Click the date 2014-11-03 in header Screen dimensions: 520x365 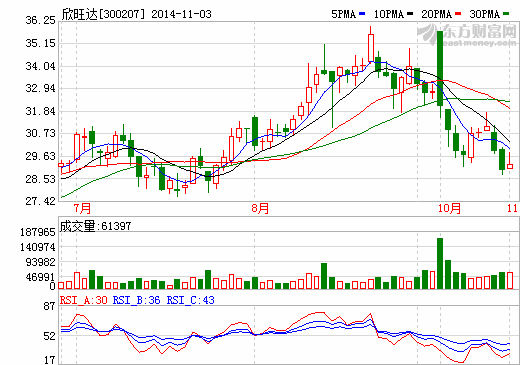point(181,14)
